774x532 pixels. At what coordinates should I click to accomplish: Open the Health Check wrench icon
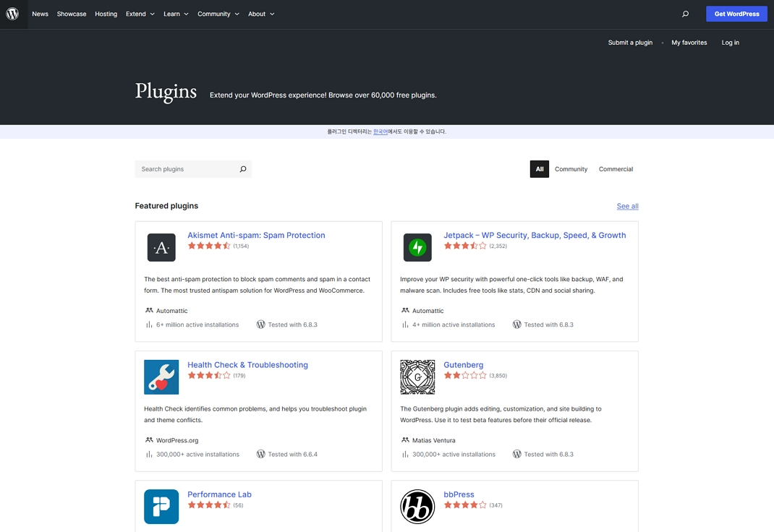tap(161, 377)
